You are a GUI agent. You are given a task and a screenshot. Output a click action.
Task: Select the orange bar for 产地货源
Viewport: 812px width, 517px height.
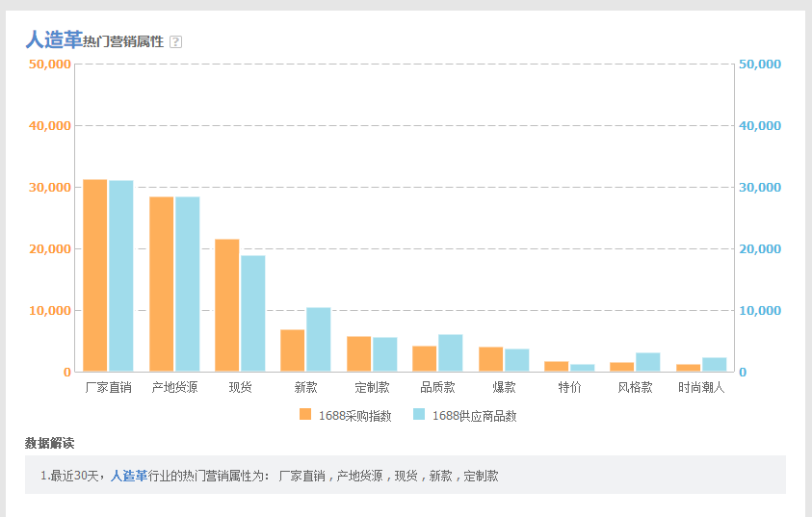click(x=161, y=284)
